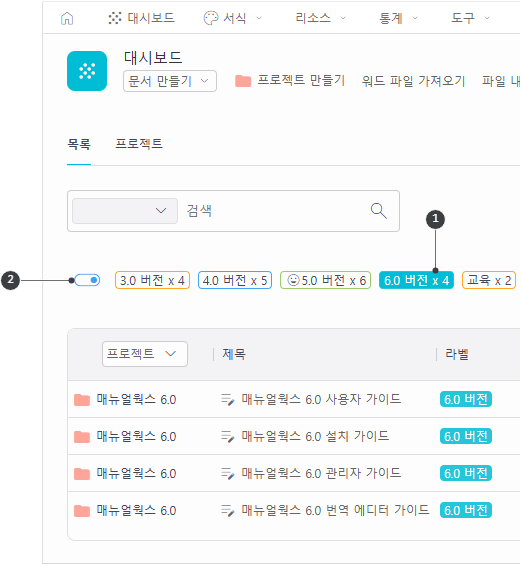
Task: Switch to the 프로젝트 tab
Action: coord(139,144)
